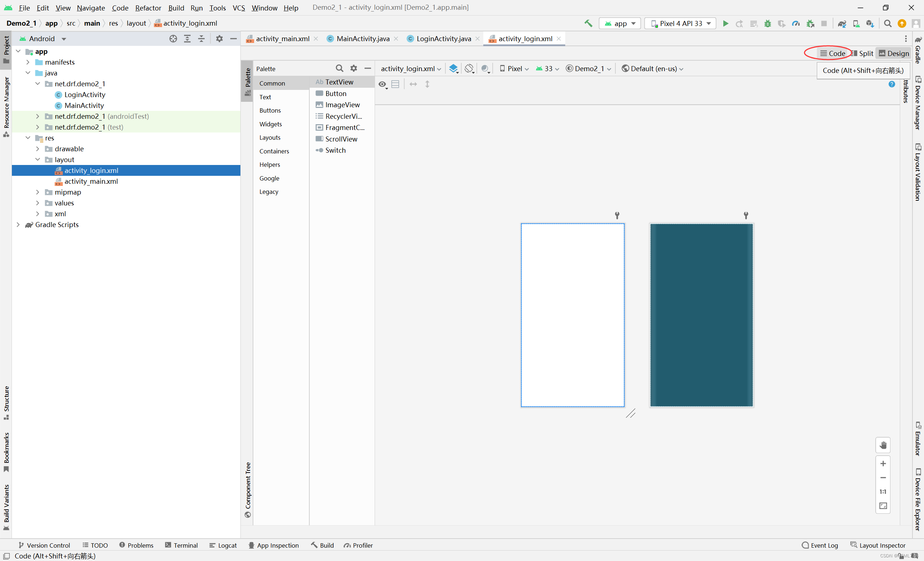Click the green Run app button

coord(725,23)
